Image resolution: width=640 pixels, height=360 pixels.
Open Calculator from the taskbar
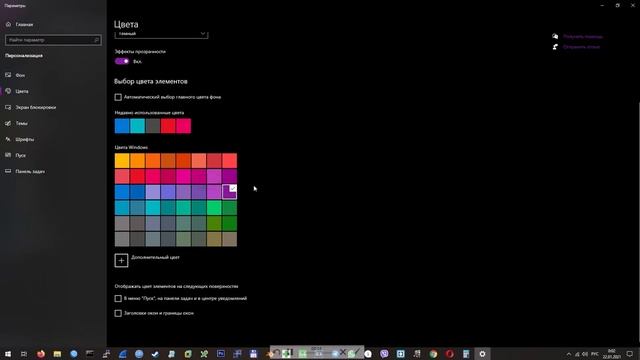pos(466,354)
